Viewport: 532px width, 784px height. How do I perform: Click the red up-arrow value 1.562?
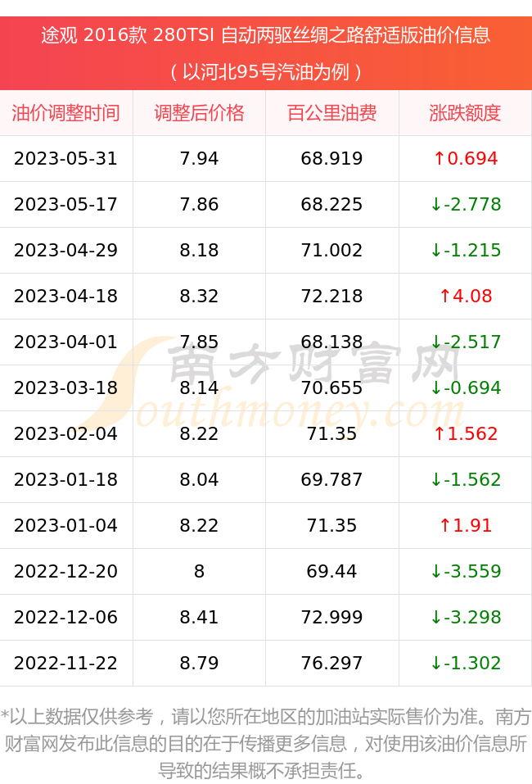[465, 433]
